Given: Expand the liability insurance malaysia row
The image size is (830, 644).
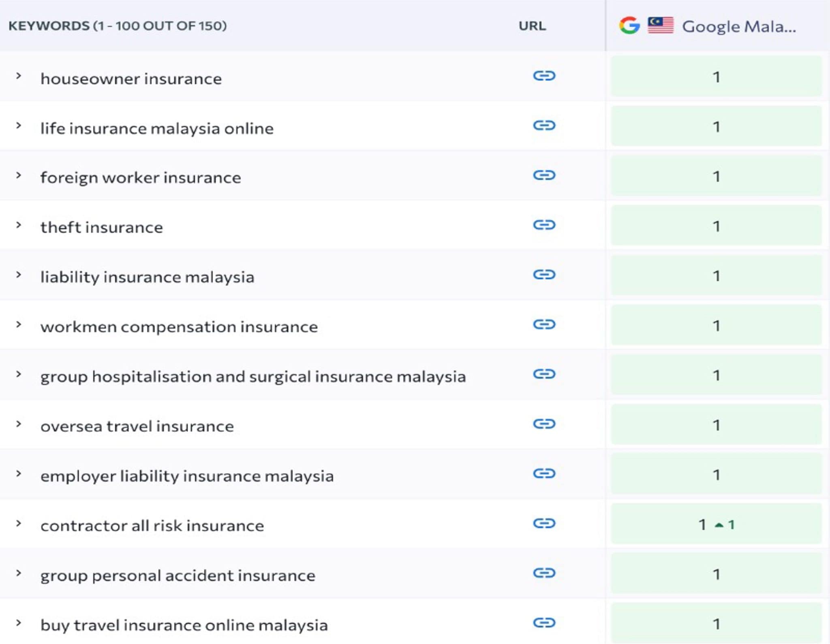Looking at the screenshot, I should point(19,275).
